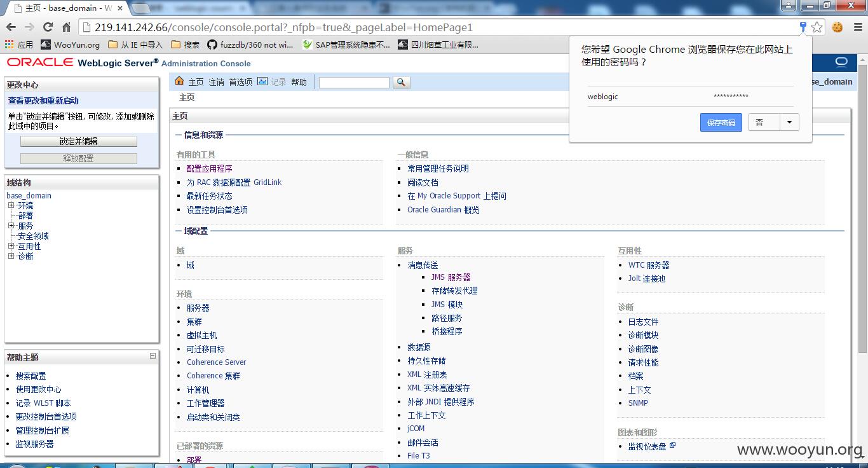Viewport: 868px width, 468px height.
Task: Click the browser forward arrow
Action: (x=29, y=27)
